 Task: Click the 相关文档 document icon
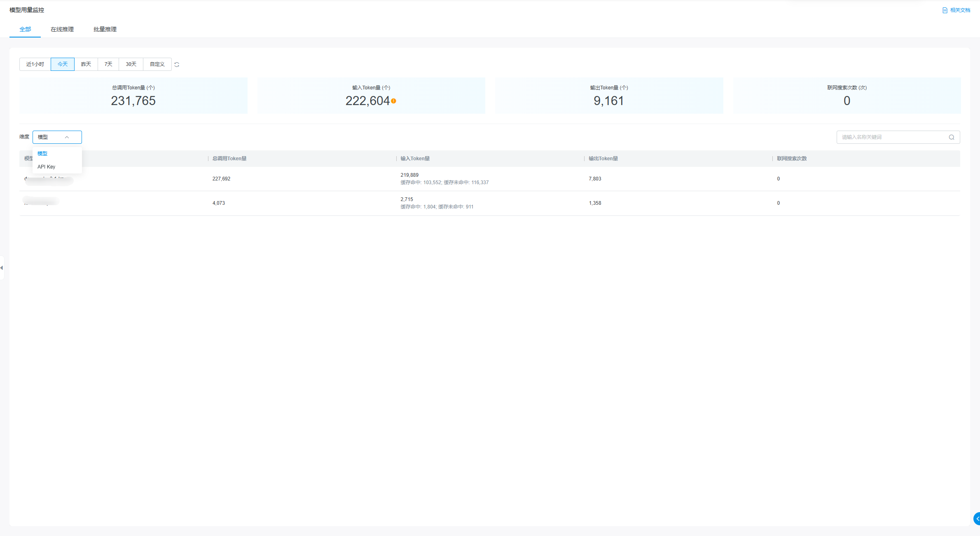point(945,10)
